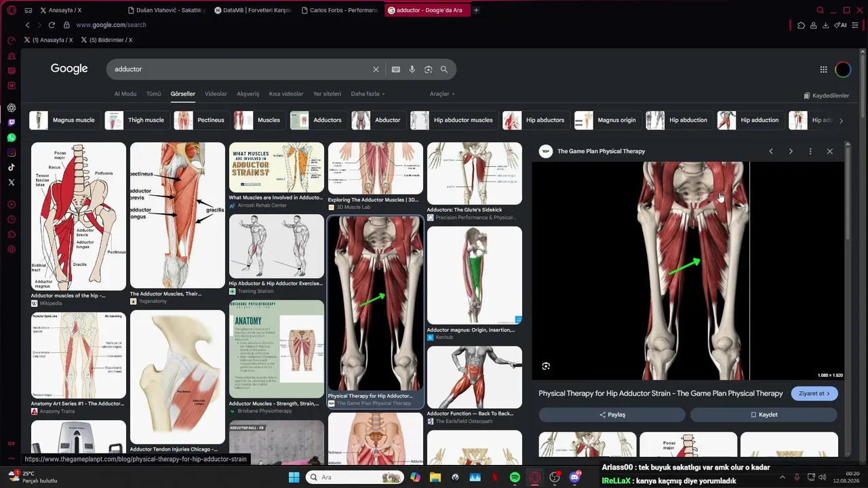Open the Wikipedia 'Adductor muscles of the hip' thumbnail
The height and width of the screenshot is (488, 868).
pyautogui.click(x=79, y=216)
